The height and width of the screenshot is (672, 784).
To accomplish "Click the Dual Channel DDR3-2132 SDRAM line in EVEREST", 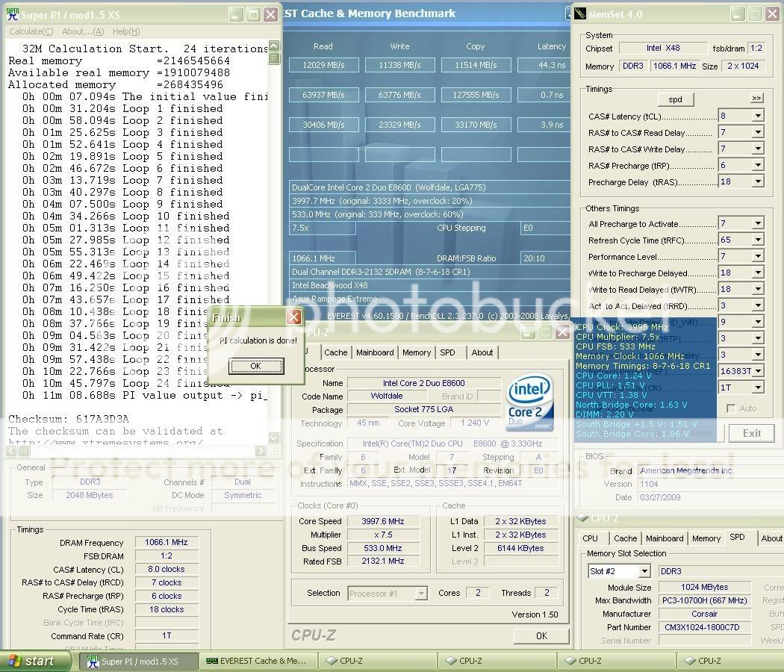I will [430, 272].
